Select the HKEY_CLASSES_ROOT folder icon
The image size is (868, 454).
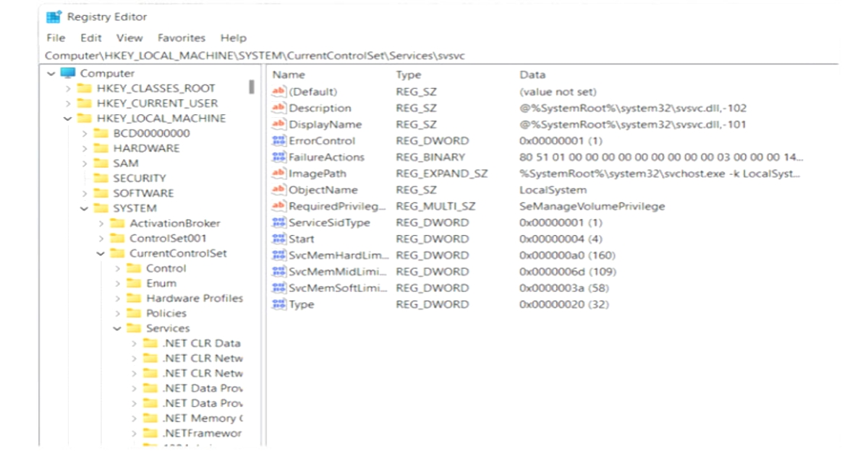coord(85,88)
